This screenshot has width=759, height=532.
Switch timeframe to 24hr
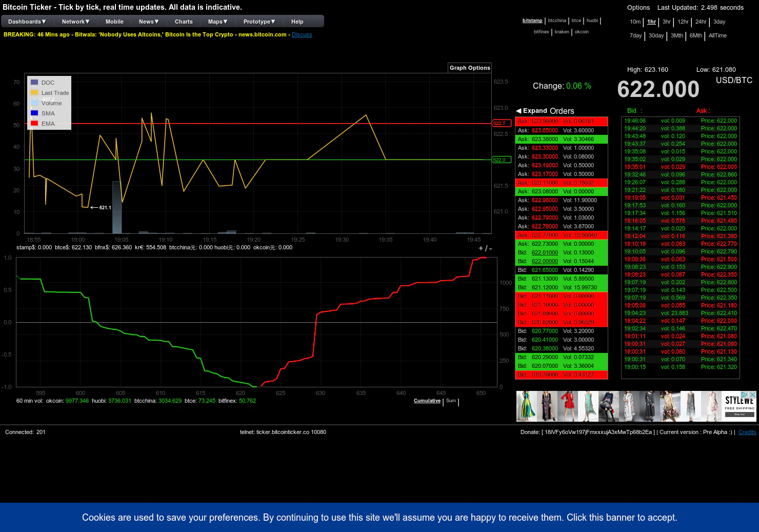(x=701, y=22)
